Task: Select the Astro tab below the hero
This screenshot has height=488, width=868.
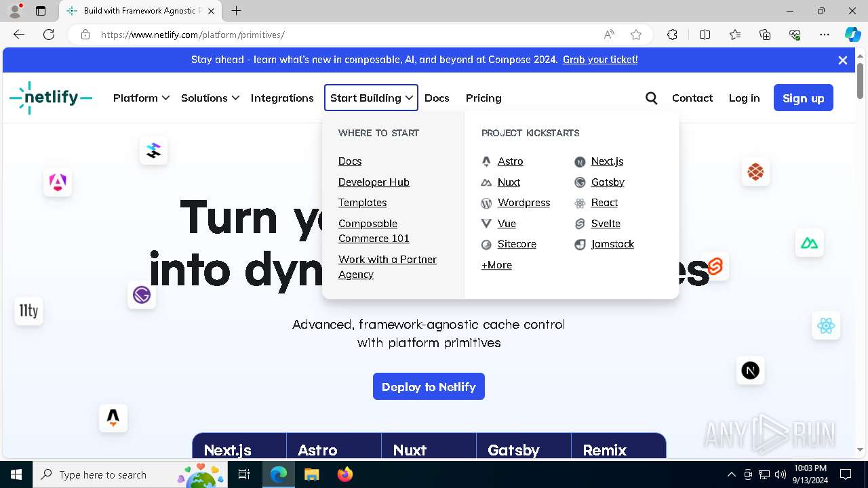Action: point(334,447)
